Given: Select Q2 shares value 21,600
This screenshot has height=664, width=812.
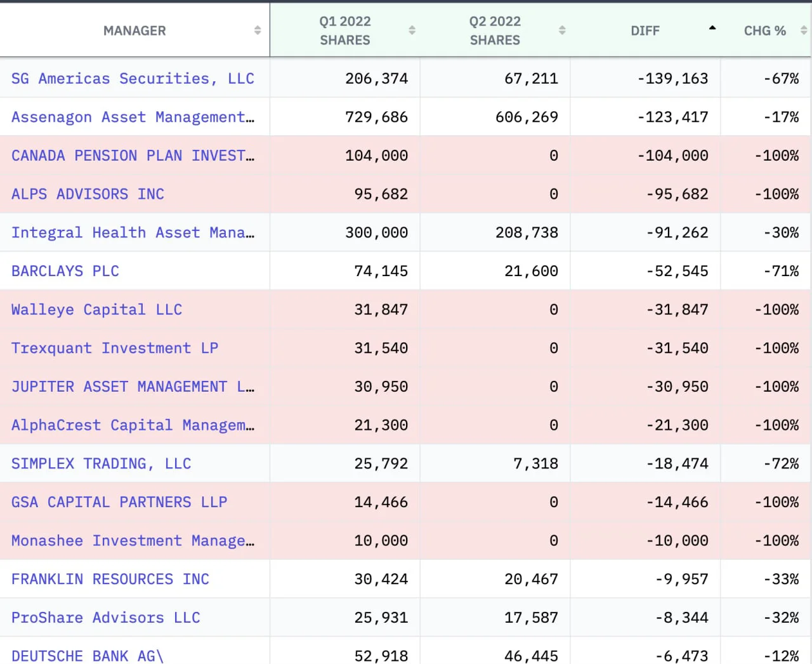Looking at the screenshot, I should [532, 271].
